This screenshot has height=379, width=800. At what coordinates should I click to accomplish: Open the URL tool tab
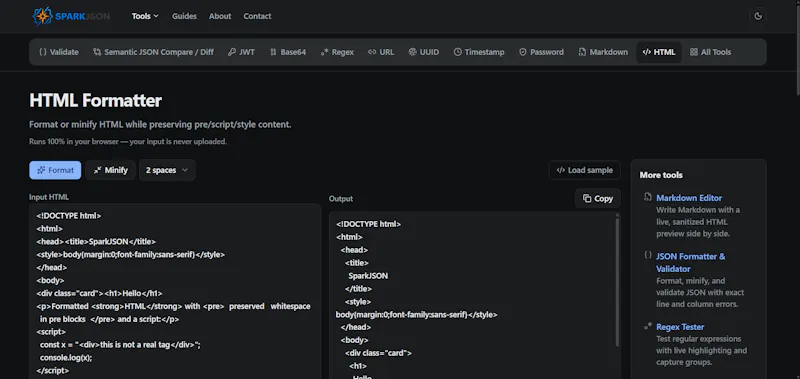coord(381,52)
